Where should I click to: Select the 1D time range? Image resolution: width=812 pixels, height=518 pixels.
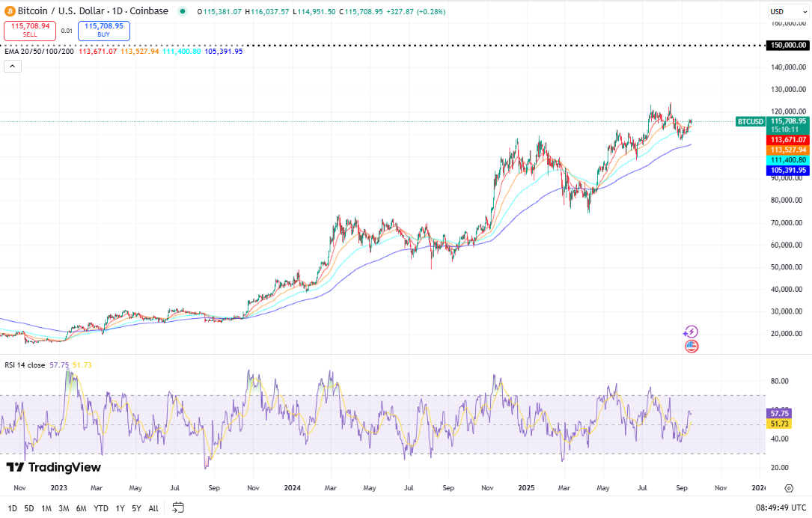point(12,508)
